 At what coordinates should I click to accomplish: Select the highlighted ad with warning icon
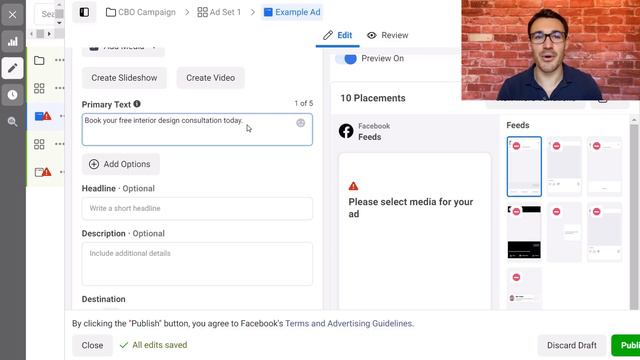pos(43,116)
